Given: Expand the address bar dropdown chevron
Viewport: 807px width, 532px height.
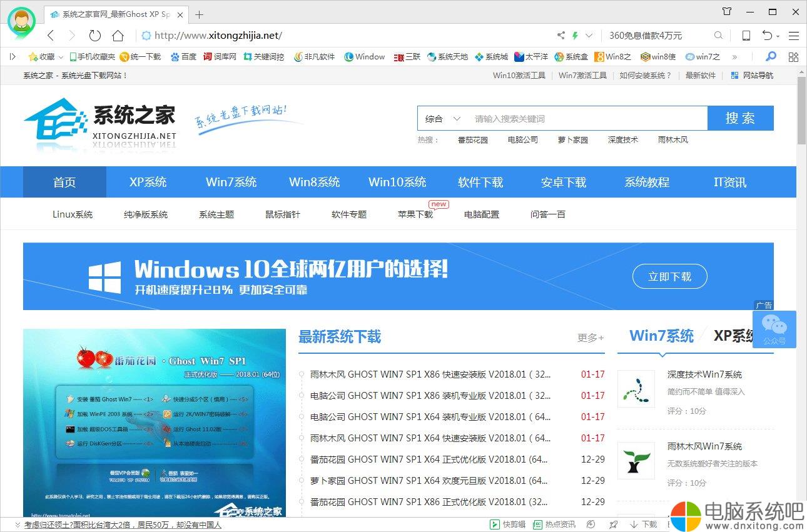Looking at the screenshot, I should click(x=589, y=36).
